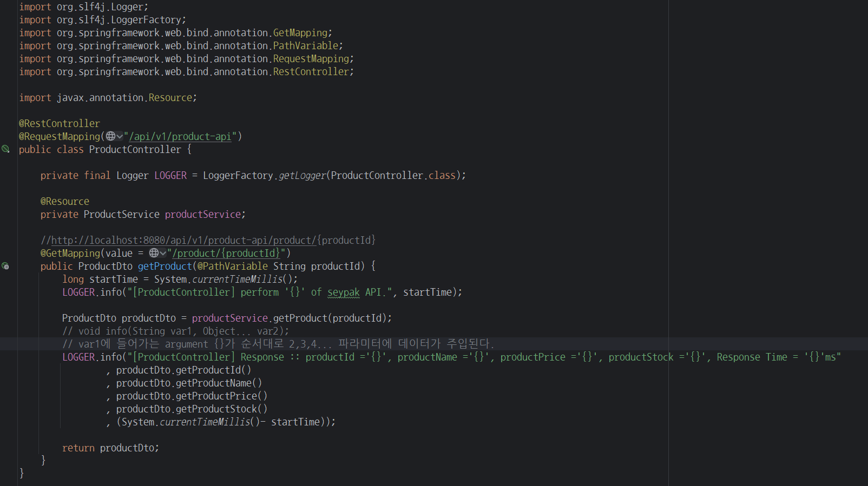Click "LoggerFactory" in the second import line
The image size is (868, 486).
146,20
